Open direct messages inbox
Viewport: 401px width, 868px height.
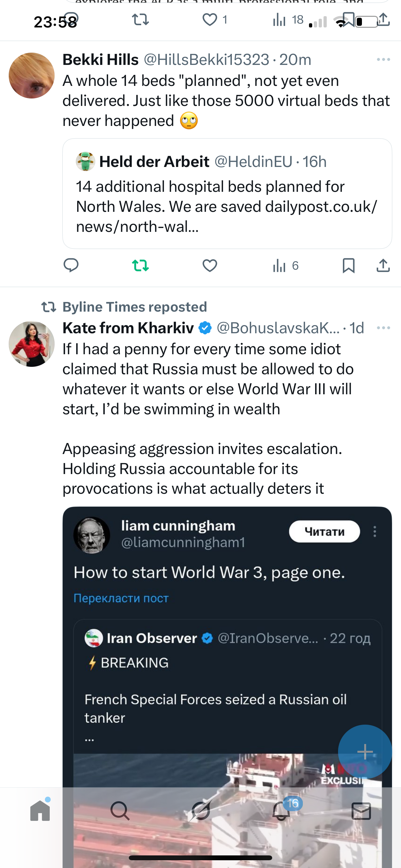point(361,811)
